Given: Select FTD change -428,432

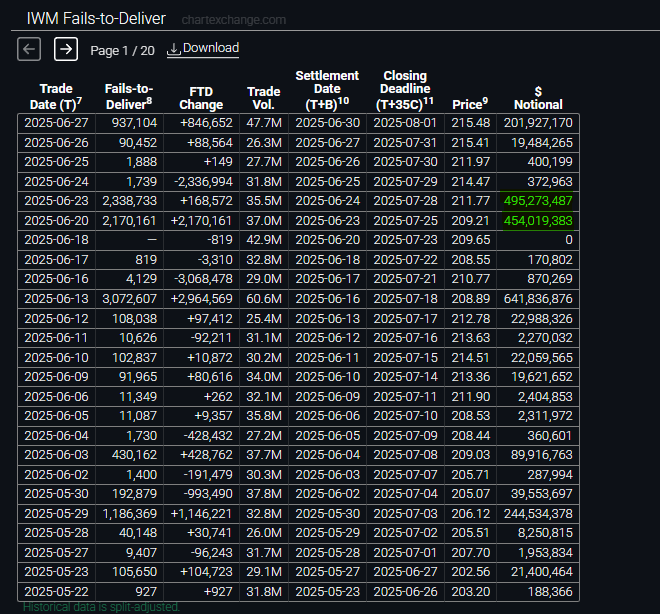Looking at the screenshot, I should coord(208,436).
